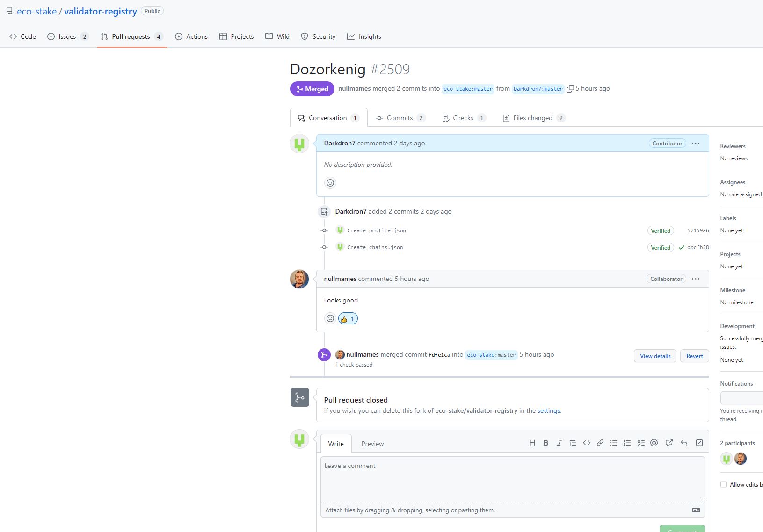Click inside the Leave a comment field

point(512,479)
